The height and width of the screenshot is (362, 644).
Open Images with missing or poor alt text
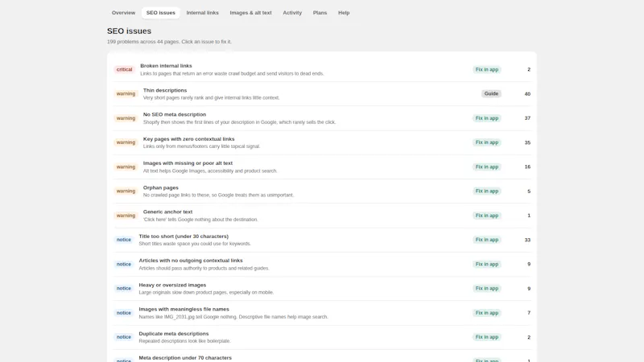(x=322, y=167)
